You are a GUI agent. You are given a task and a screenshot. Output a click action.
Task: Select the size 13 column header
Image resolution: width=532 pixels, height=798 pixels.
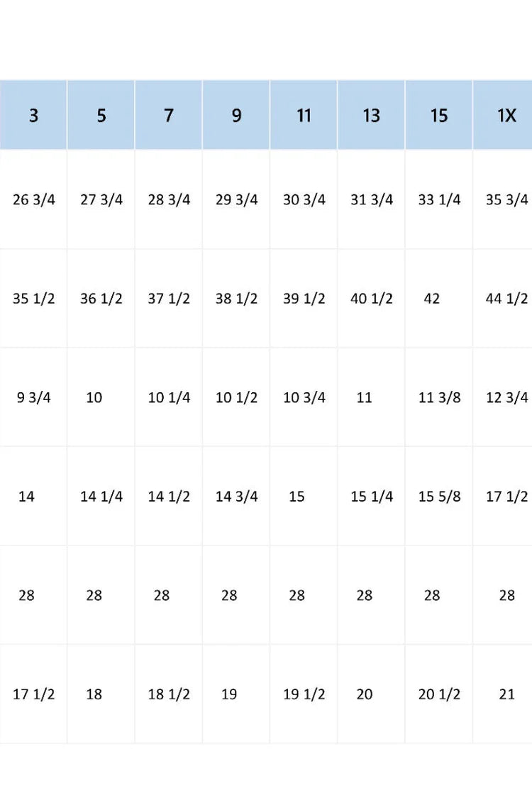coord(371,115)
